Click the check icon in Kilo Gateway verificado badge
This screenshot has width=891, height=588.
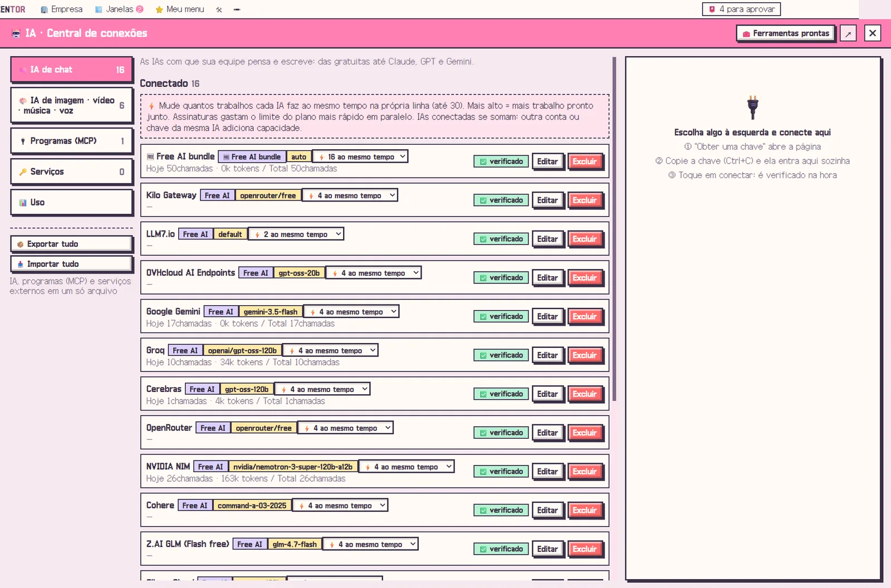pyautogui.click(x=483, y=200)
